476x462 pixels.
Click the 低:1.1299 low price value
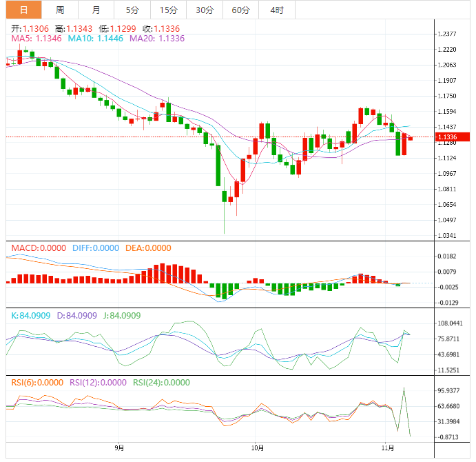117,29
